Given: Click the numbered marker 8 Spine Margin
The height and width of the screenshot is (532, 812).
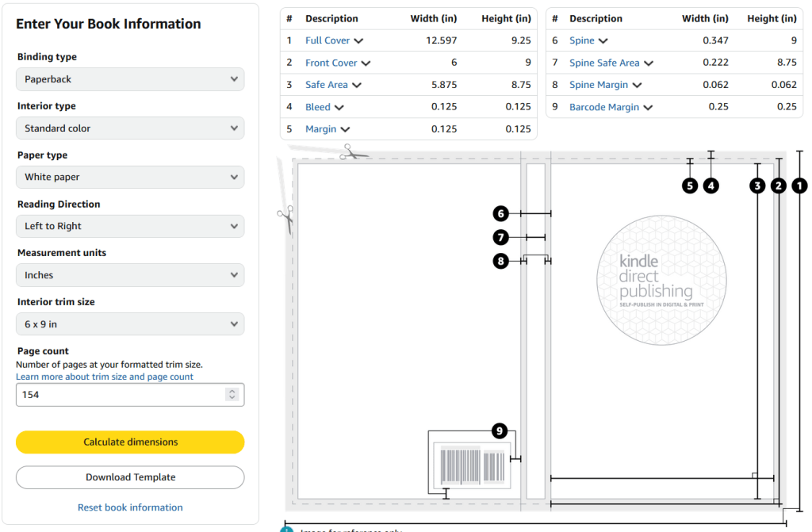Looking at the screenshot, I should [x=500, y=260].
